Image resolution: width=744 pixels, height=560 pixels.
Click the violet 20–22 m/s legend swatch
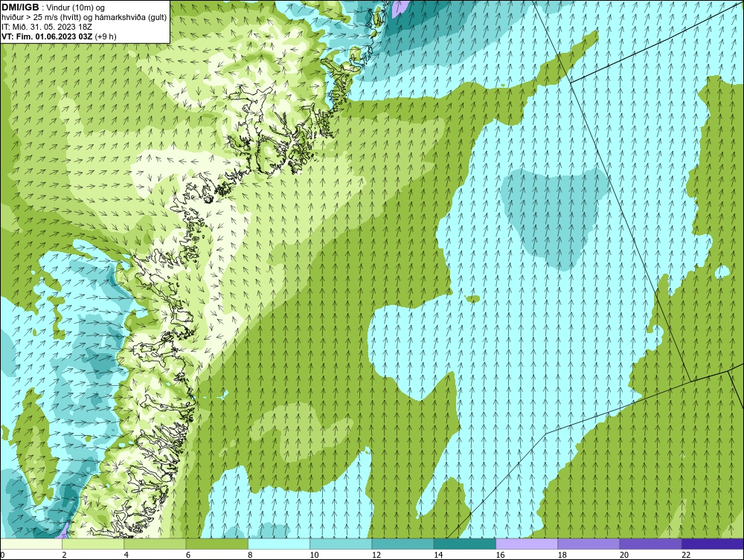click(x=650, y=544)
